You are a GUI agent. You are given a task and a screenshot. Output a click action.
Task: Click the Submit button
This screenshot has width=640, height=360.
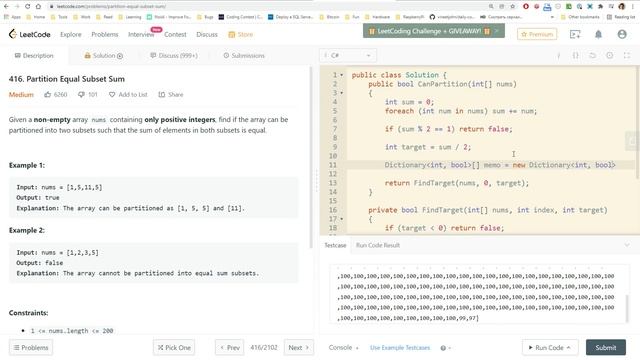coord(606,348)
